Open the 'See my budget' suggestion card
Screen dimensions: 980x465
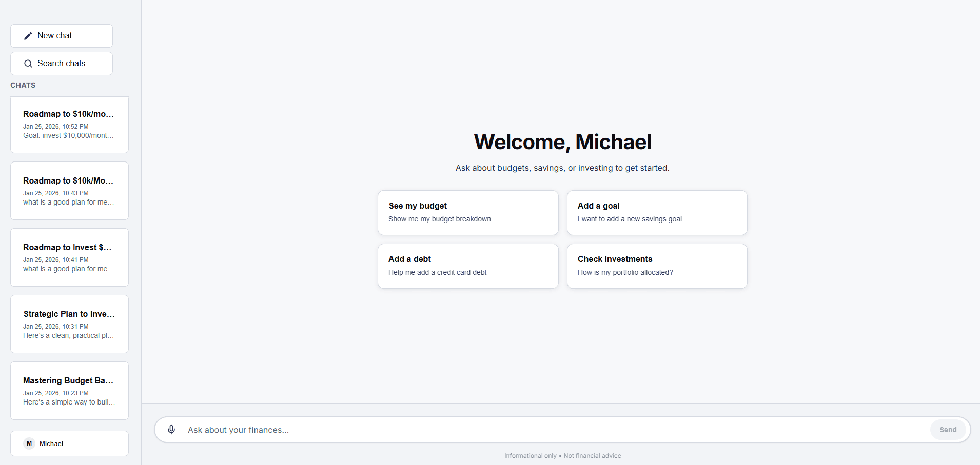tap(467, 212)
